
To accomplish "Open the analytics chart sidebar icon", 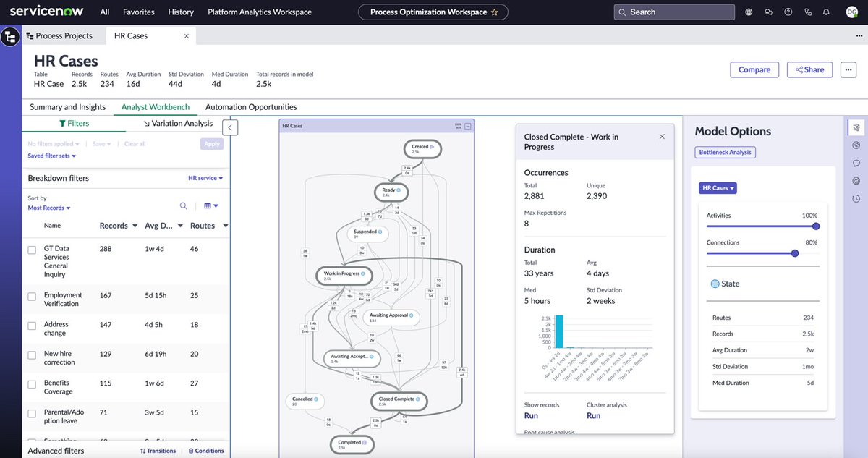I will pos(856,181).
